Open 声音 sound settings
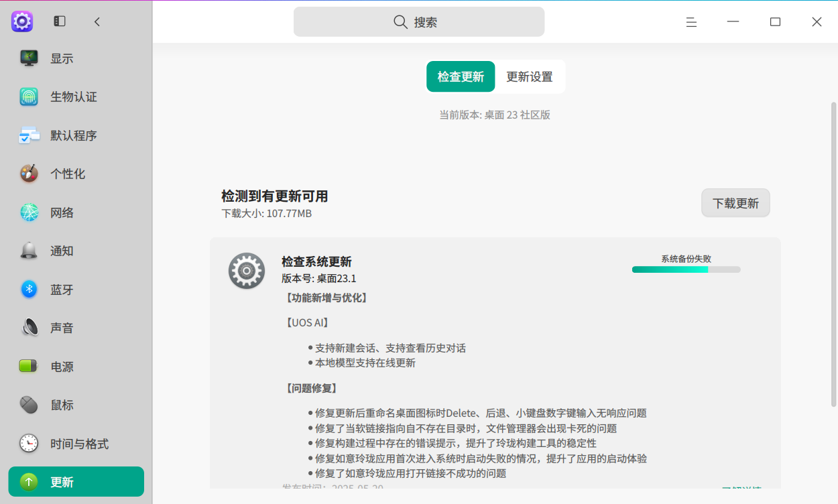Viewport: 838px width, 504px height. click(x=76, y=328)
